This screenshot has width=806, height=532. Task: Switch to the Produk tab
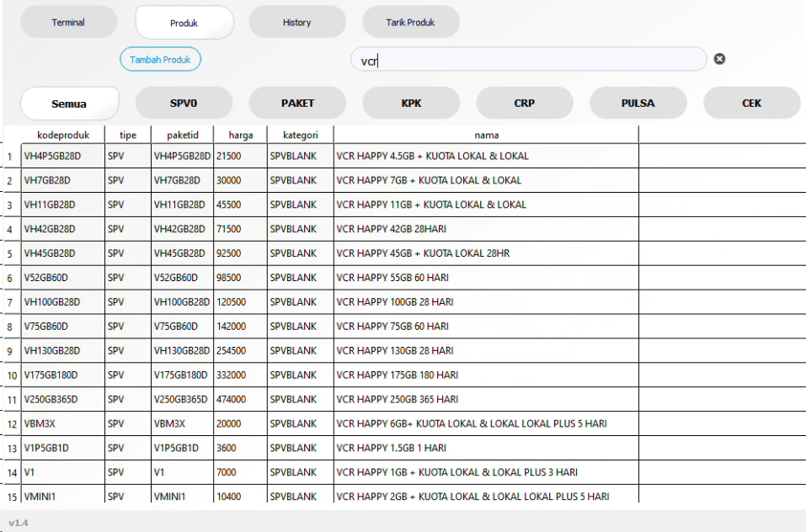point(184,23)
